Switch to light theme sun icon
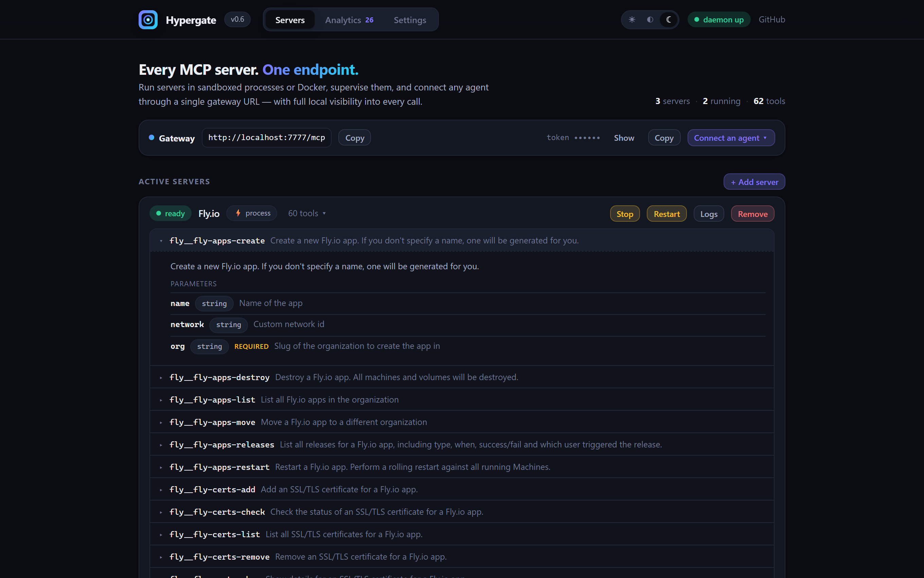Screen dimensions: 924x578 pos(632,19)
